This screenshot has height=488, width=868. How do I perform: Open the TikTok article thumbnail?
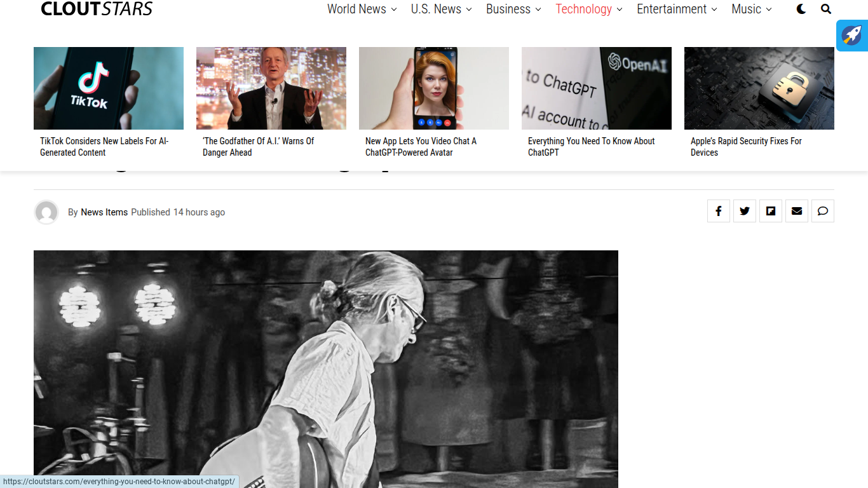(x=109, y=88)
